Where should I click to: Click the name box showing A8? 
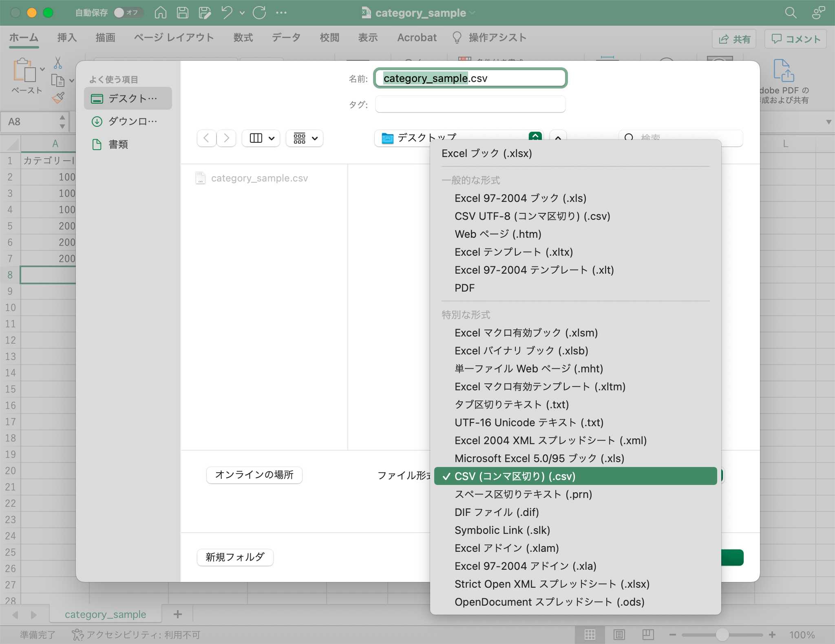(35, 122)
